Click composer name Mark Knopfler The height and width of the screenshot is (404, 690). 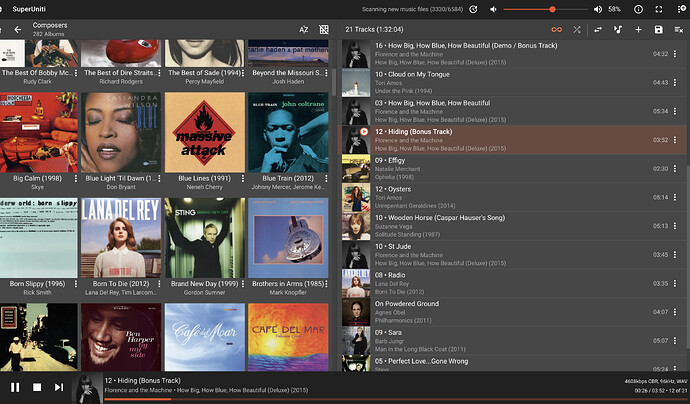(x=288, y=292)
